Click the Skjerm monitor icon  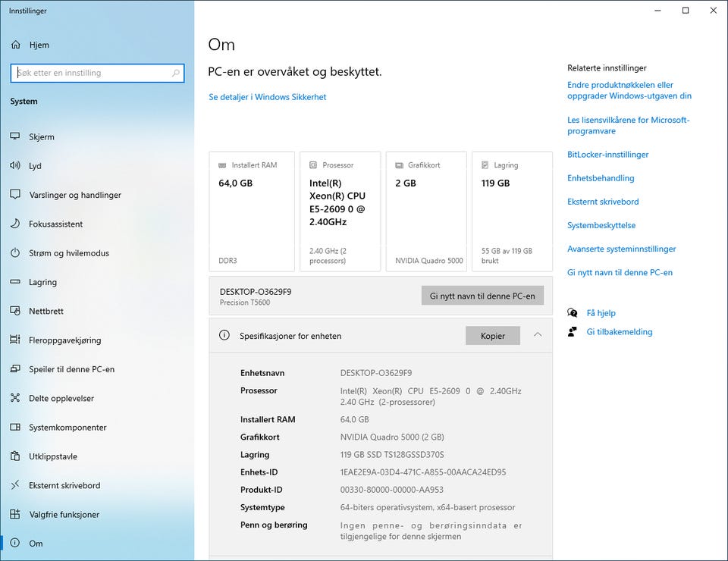click(15, 136)
